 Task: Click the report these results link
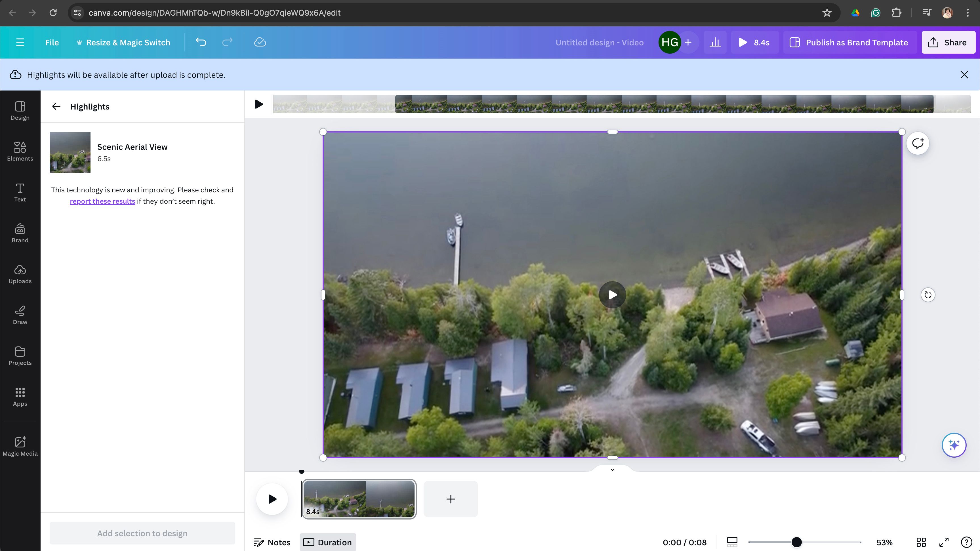pyautogui.click(x=102, y=201)
